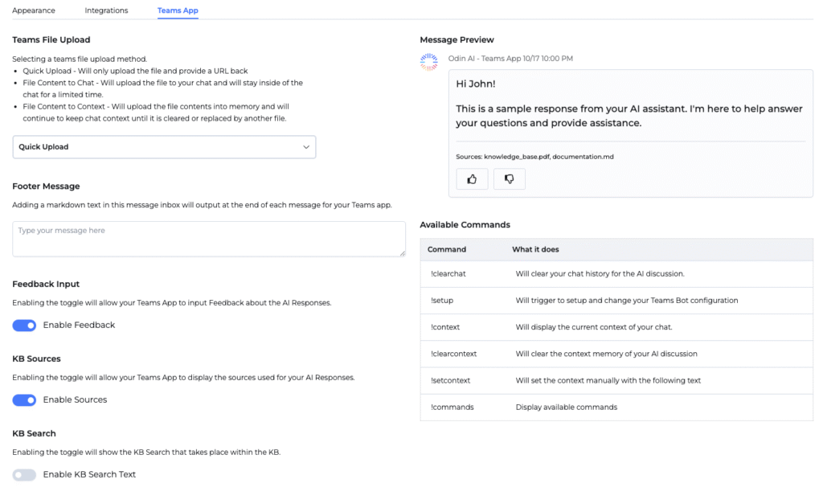
Task: Click the 'File Content to Context' bullet
Action: click(x=156, y=113)
